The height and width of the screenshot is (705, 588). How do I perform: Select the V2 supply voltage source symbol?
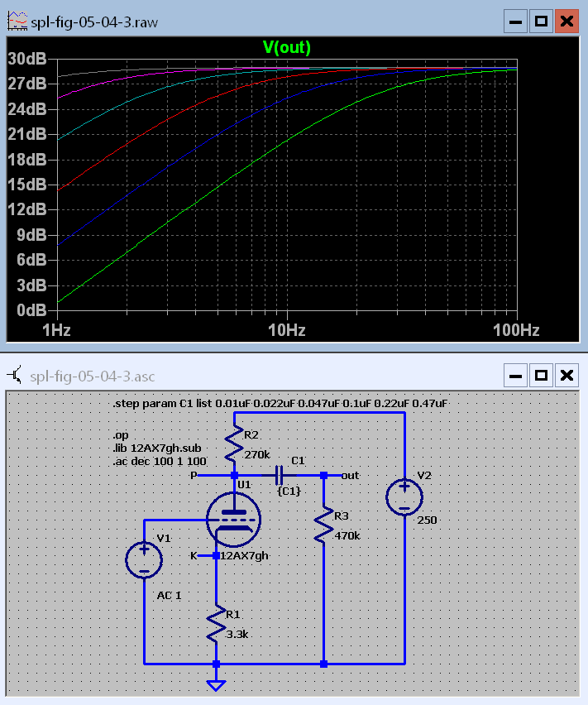404,496
